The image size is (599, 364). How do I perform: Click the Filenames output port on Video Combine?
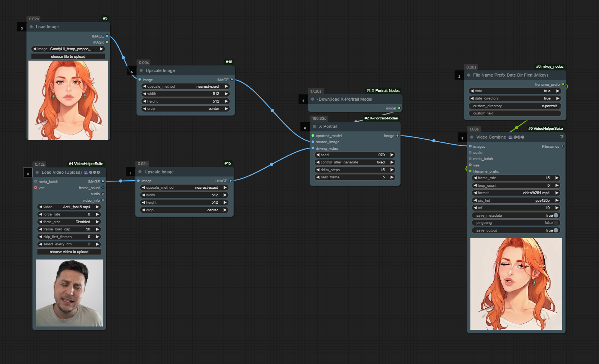(562, 146)
